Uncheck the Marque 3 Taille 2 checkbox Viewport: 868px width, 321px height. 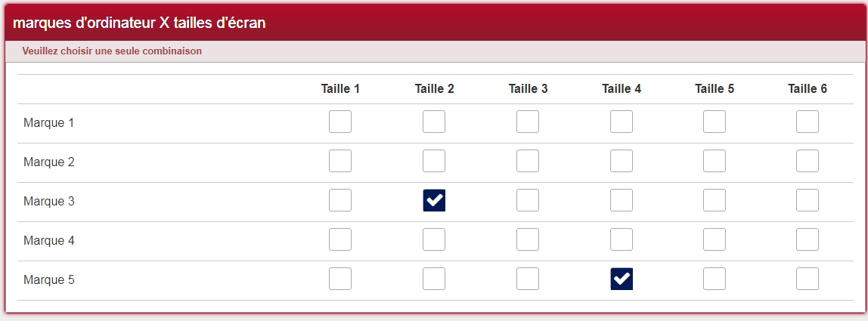click(x=434, y=200)
